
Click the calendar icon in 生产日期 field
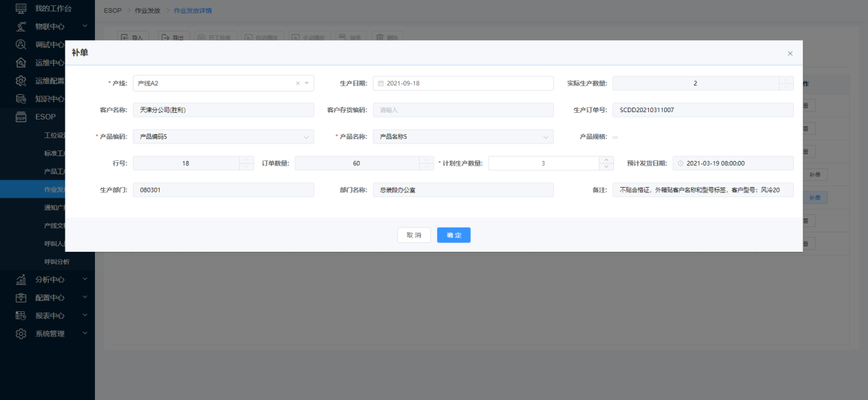coord(381,83)
